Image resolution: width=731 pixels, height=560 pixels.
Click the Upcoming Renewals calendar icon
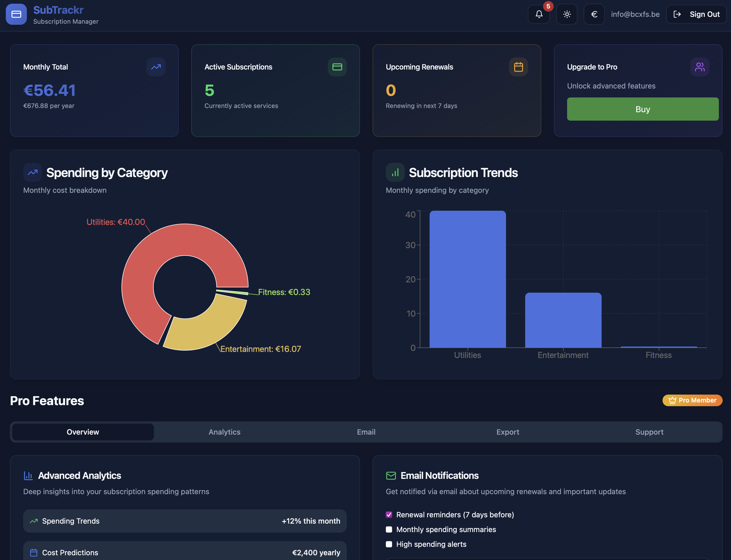click(518, 67)
